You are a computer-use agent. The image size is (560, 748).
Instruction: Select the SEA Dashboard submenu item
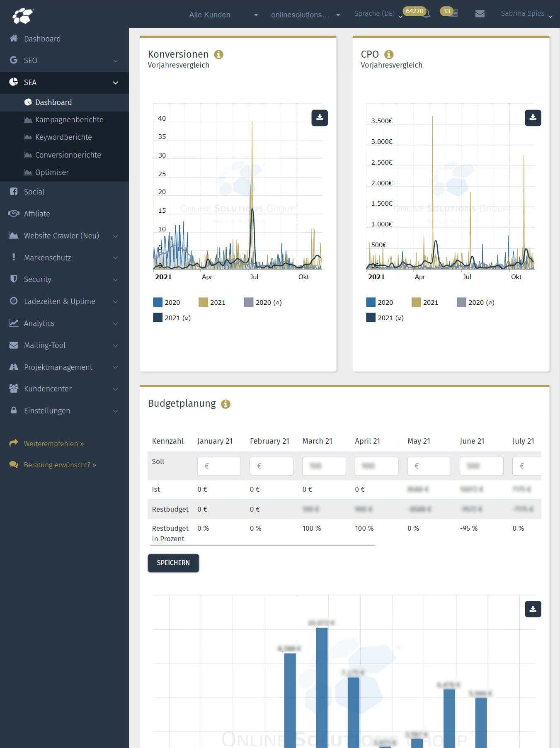tap(64, 102)
